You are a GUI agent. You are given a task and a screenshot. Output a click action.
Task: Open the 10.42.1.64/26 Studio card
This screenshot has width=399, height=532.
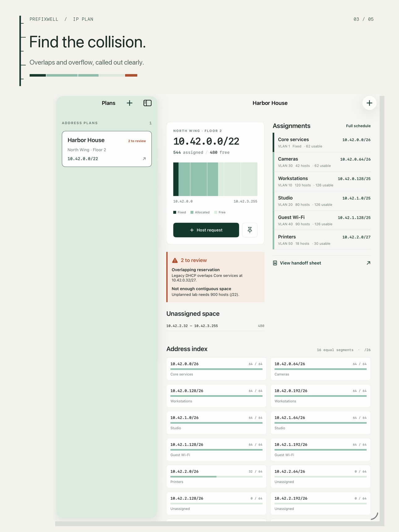pyautogui.click(x=320, y=423)
